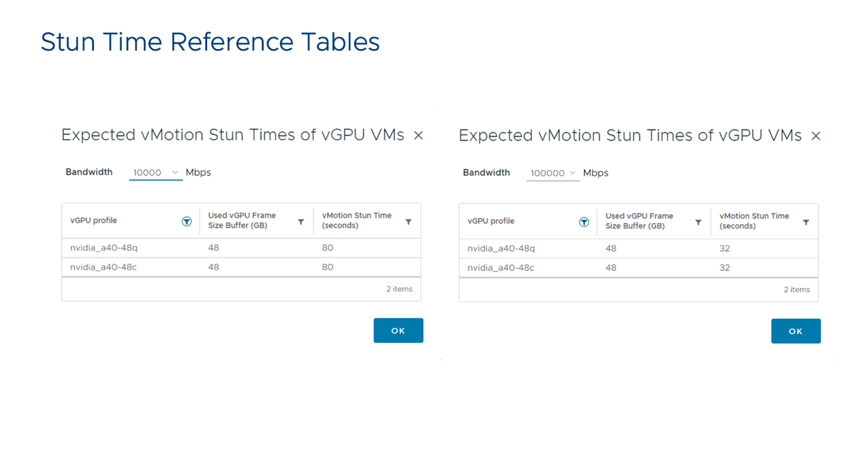Image resolution: width=868 pixels, height=463 pixels.
Task: Click the filter icon on right vMotion Stun Time column
Action: 806,222
